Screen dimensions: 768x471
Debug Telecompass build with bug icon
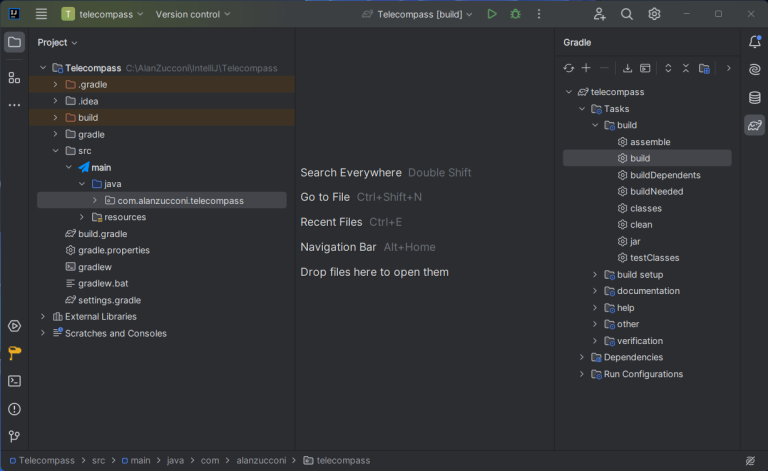515,14
